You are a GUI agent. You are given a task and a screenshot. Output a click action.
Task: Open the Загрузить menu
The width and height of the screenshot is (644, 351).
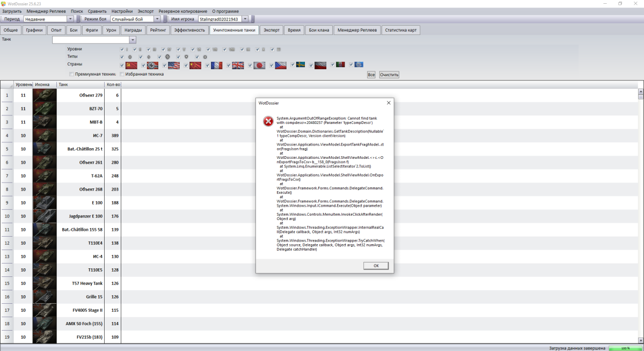[12, 11]
